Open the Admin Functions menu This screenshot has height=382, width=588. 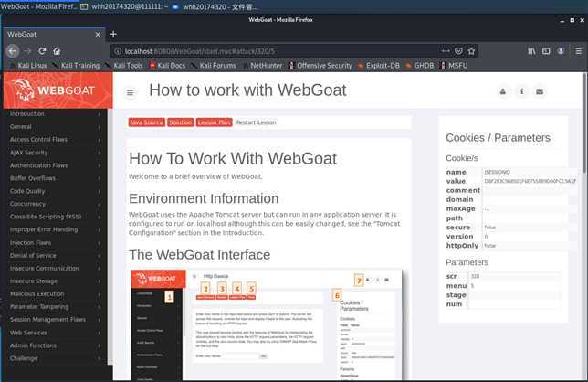(55, 345)
